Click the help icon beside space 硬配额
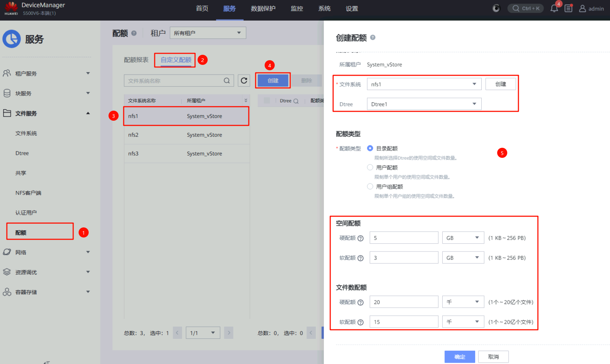The image size is (610, 364). 361,238
